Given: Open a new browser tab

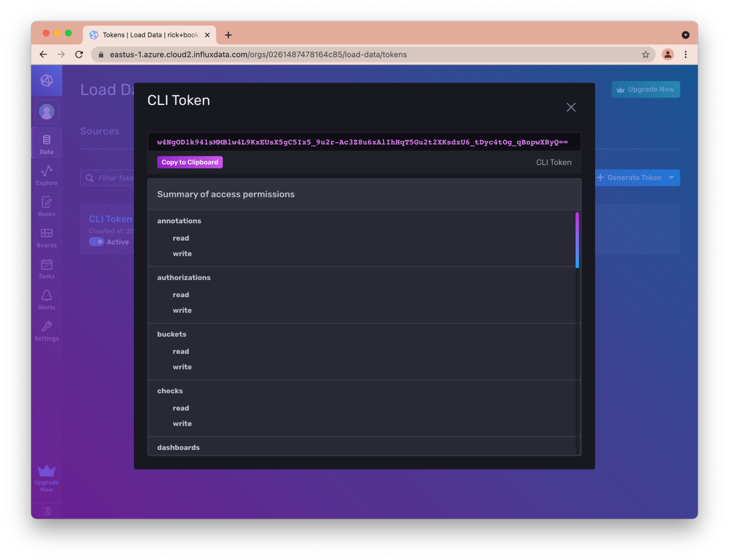Looking at the screenshot, I should (228, 35).
